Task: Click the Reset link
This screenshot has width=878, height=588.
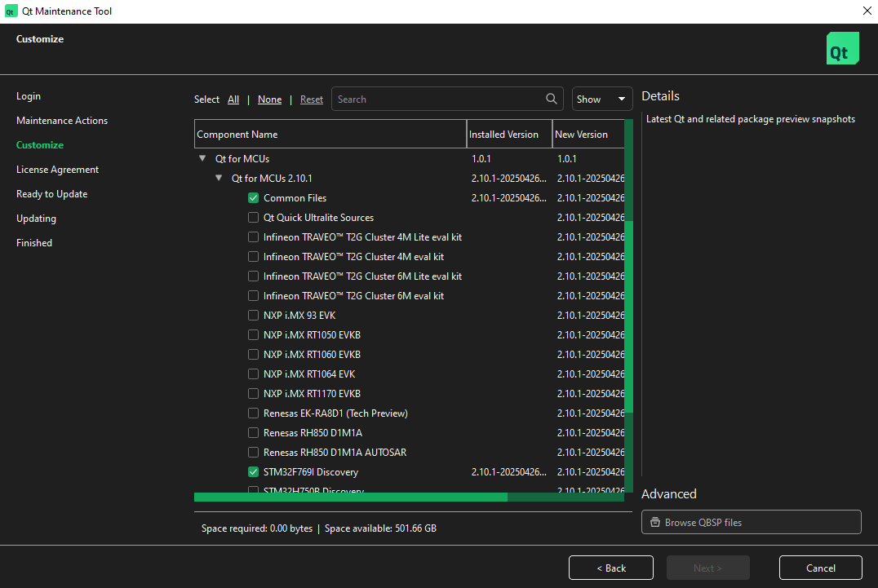Action: point(311,99)
